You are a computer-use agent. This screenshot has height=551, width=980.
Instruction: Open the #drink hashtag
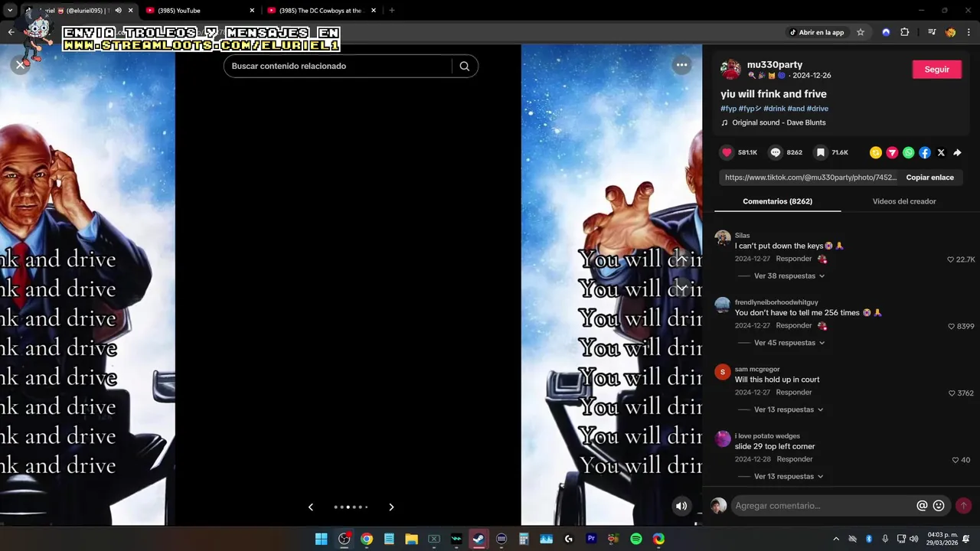[x=774, y=109]
